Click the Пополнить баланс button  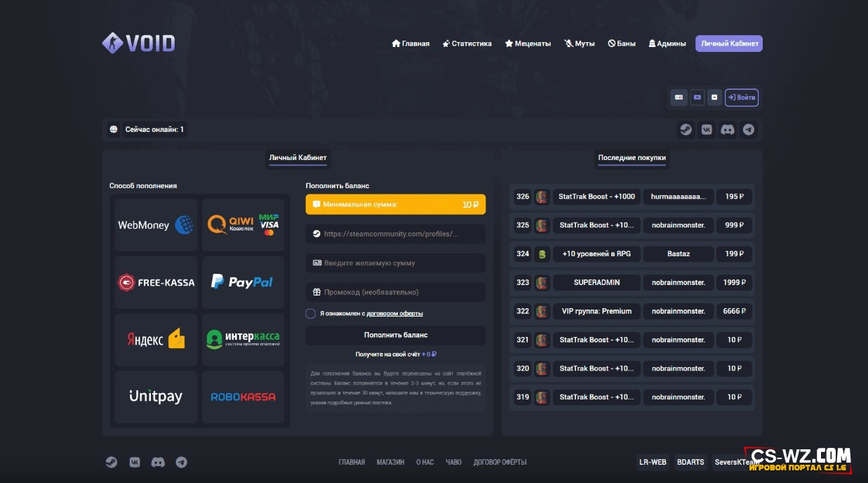tap(396, 336)
